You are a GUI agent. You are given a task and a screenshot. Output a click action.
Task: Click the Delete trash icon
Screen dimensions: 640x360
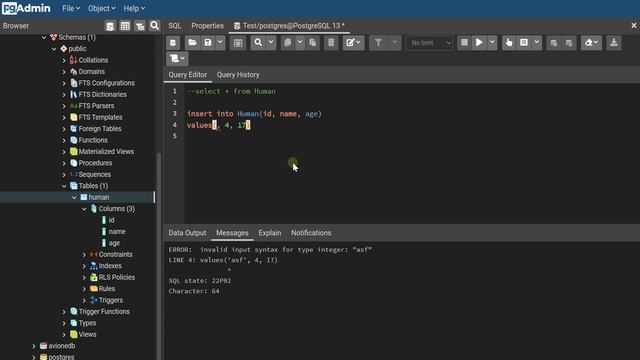pyautogui.click(x=331, y=43)
